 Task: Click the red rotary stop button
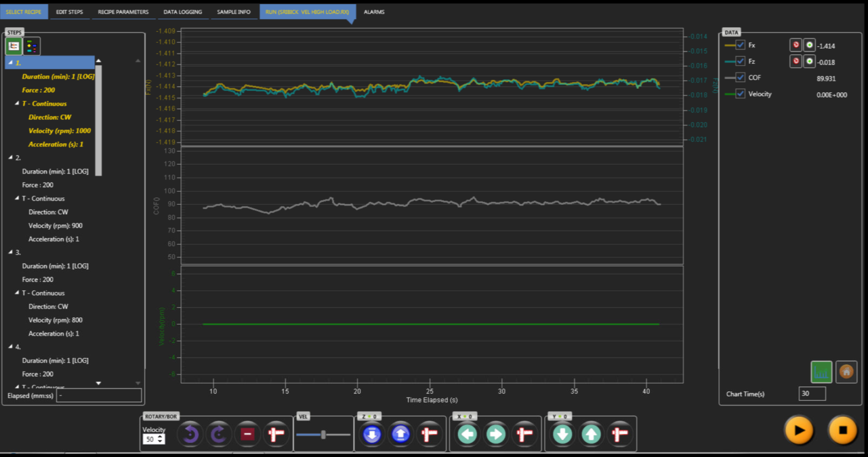point(248,434)
